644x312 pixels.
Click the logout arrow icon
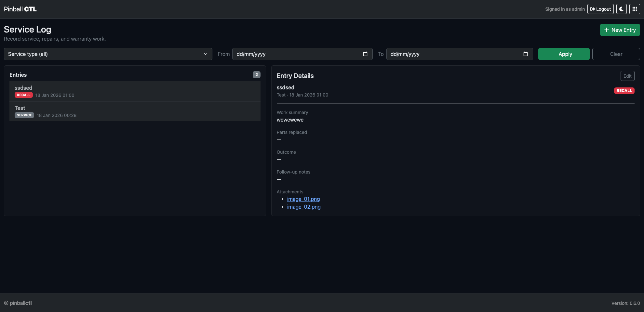[593, 9]
